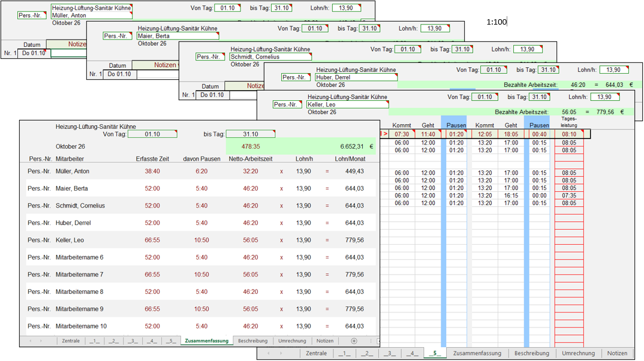Open Zusammenfassung tab in Keller, Leo window
The height and width of the screenshot is (361, 644).
tap(477, 353)
